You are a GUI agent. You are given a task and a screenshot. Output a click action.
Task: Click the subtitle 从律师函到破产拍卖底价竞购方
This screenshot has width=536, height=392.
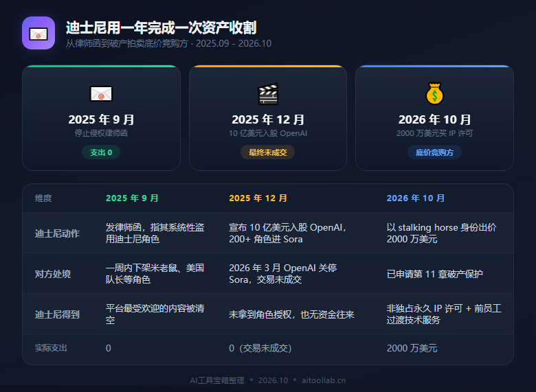127,44
